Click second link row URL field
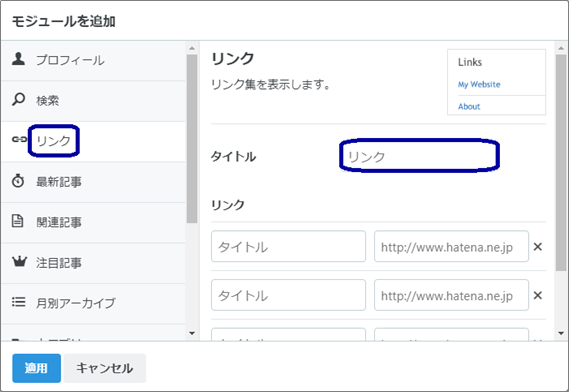This screenshot has width=569, height=392. coord(451,295)
